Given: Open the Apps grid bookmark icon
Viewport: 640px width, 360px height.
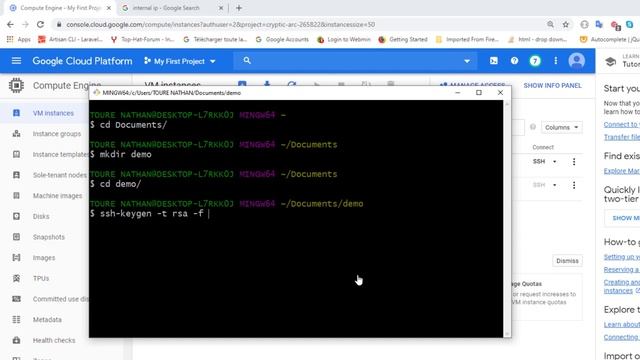Looking at the screenshot, I should 10,39.
